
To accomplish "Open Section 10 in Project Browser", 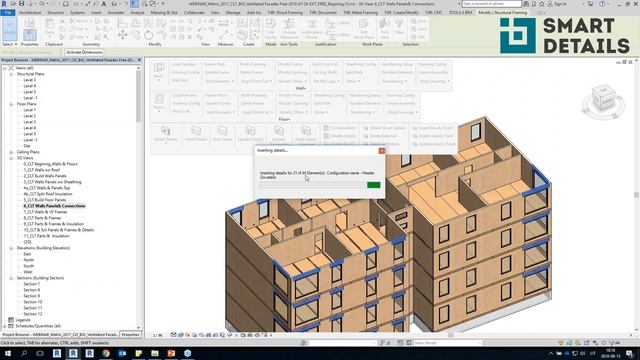I will coord(33,302).
